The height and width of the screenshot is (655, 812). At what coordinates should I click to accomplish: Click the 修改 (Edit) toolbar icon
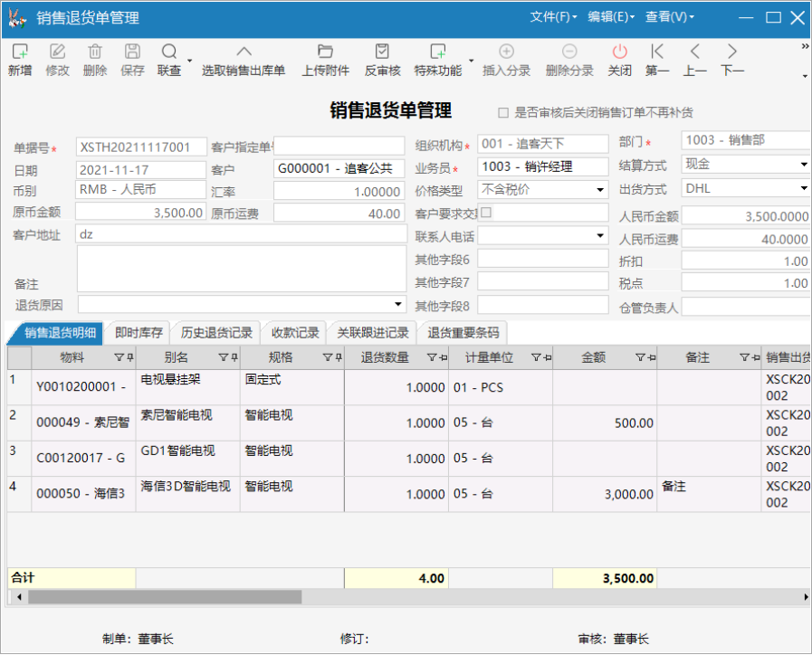click(57, 52)
